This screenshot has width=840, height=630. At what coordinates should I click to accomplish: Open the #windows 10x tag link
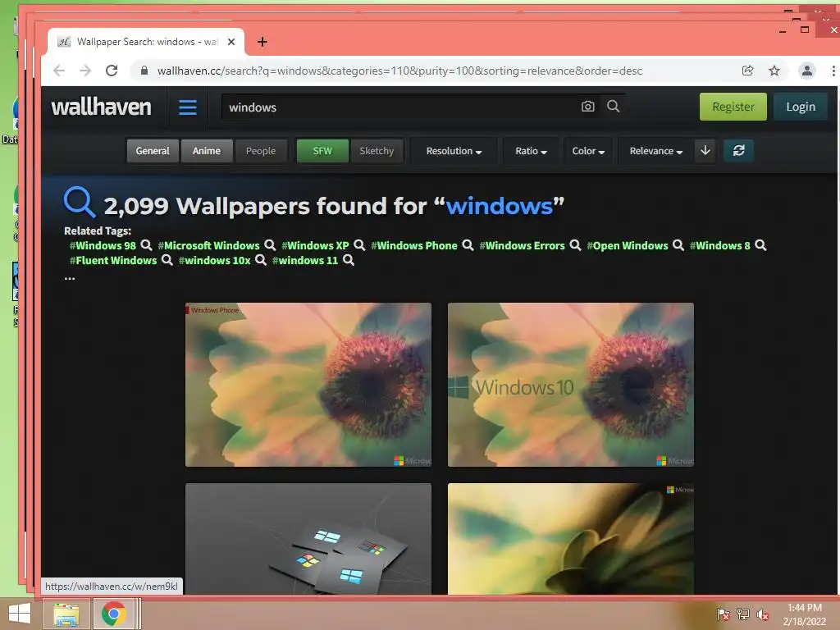point(215,260)
